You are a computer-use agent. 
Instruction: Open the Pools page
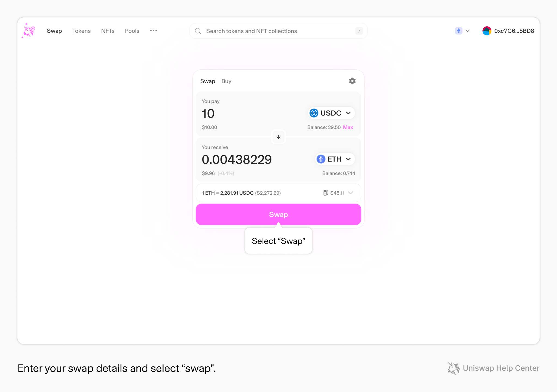[132, 31]
